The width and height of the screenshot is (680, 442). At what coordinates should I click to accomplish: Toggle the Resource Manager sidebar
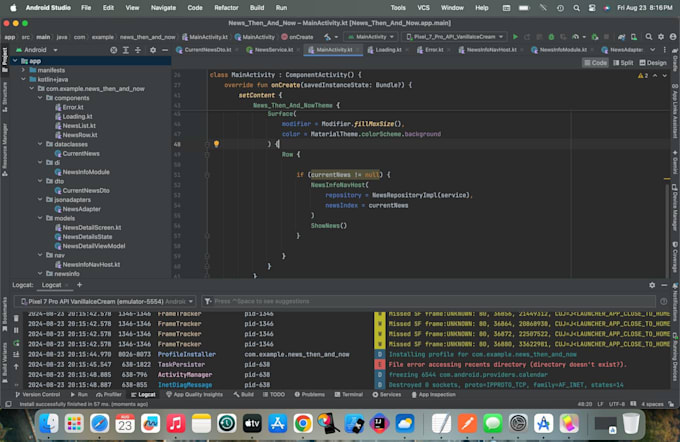(x=5, y=149)
